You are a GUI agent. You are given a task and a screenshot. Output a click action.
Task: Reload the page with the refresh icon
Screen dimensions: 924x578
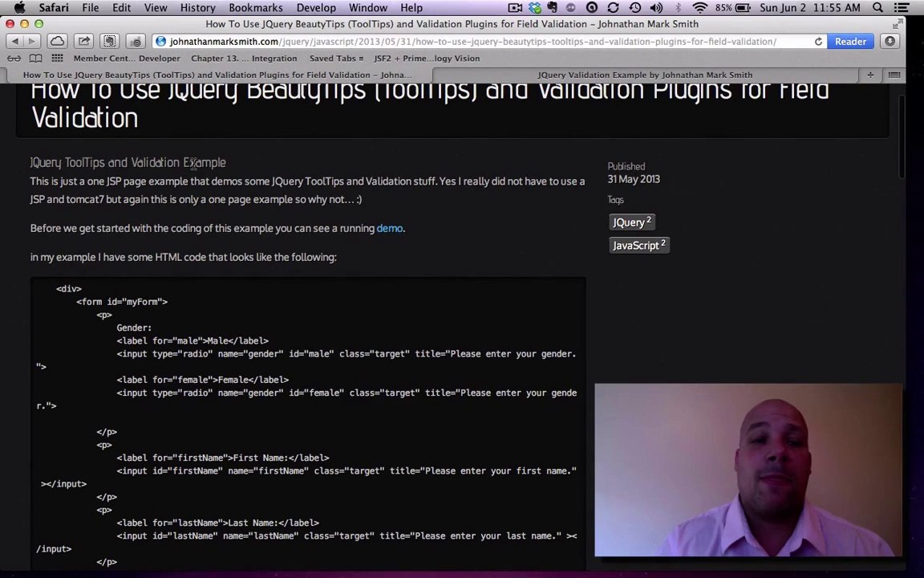coord(818,41)
